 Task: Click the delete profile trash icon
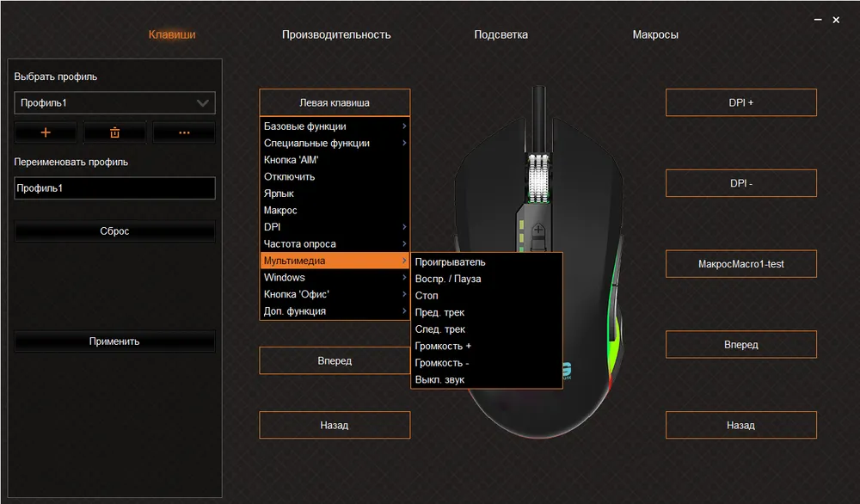point(114,132)
